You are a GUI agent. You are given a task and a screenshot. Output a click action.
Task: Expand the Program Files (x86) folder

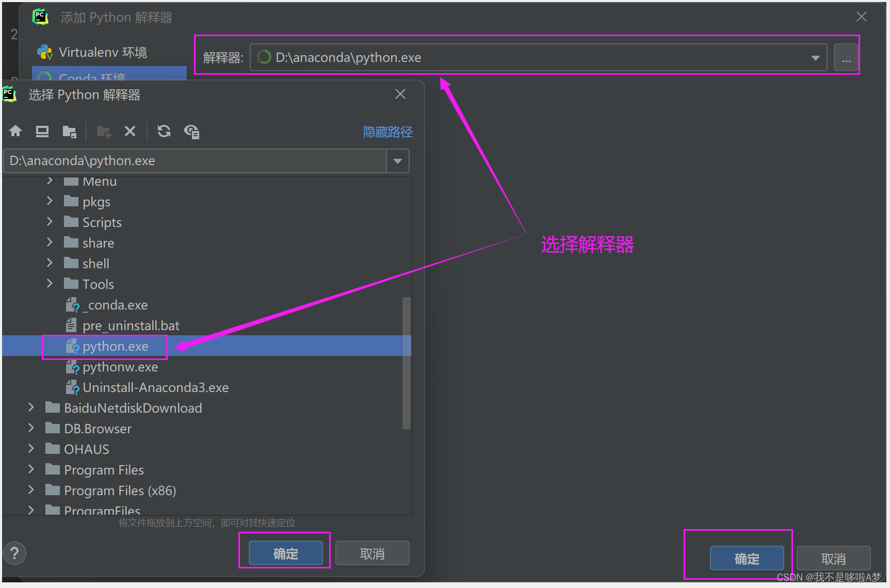pos(31,489)
